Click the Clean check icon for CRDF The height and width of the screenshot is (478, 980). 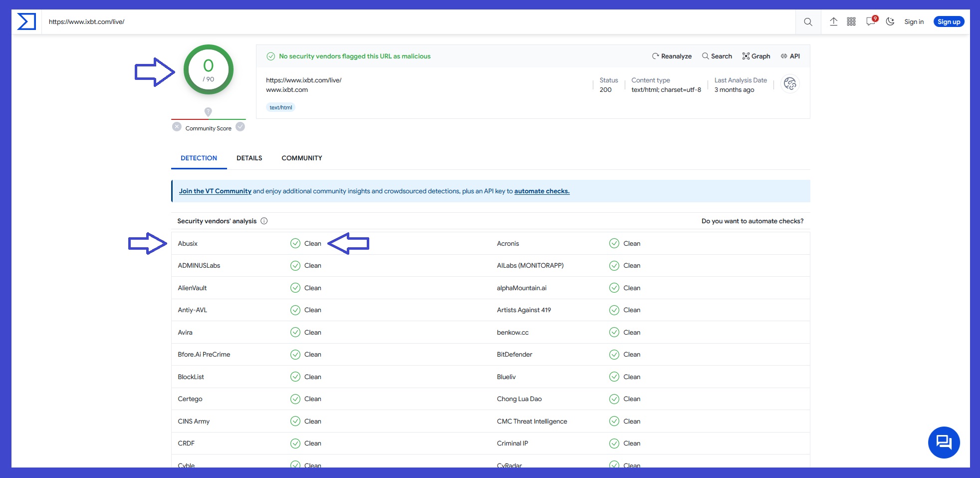(295, 443)
